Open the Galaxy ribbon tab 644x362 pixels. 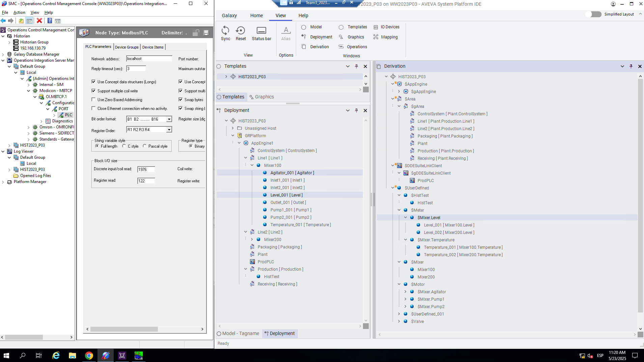229,16
